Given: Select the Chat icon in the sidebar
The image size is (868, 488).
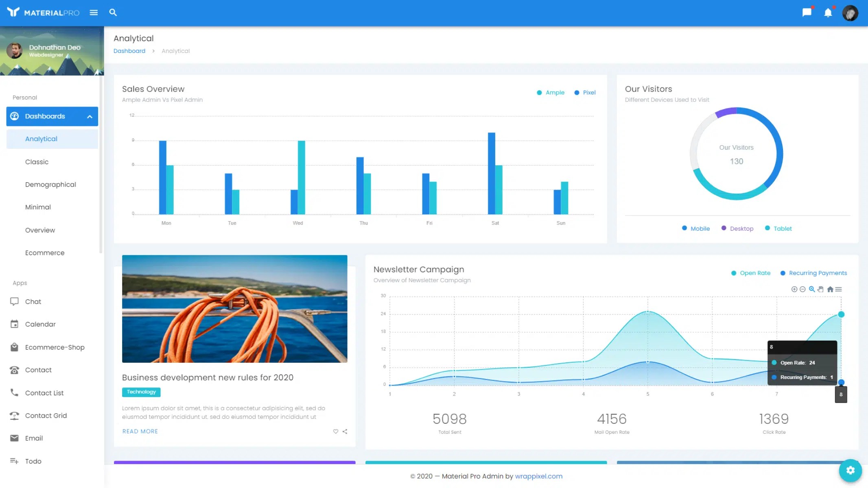Looking at the screenshot, I should click(x=15, y=301).
